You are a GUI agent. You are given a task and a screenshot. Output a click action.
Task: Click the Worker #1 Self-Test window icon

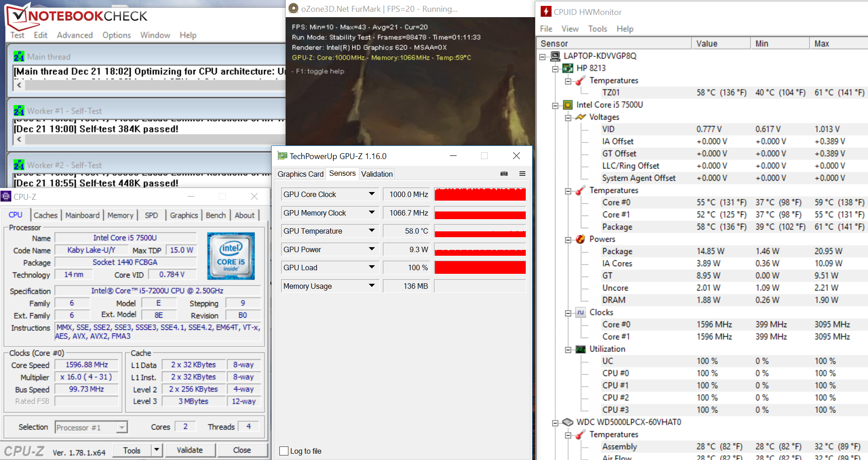point(19,111)
